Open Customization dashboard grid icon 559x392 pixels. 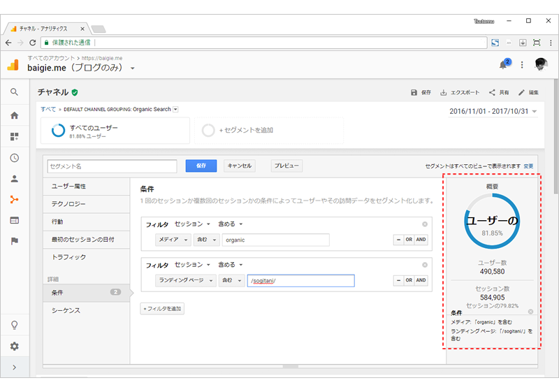coord(14,136)
